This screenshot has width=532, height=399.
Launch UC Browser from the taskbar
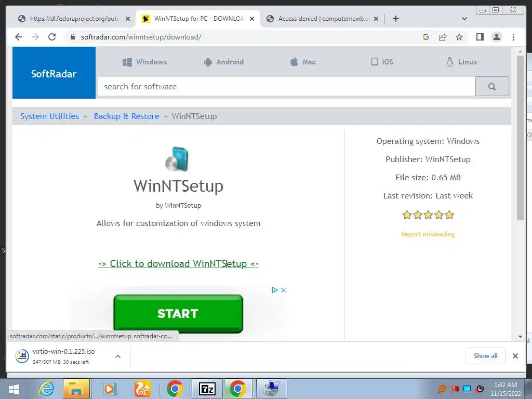(x=142, y=389)
